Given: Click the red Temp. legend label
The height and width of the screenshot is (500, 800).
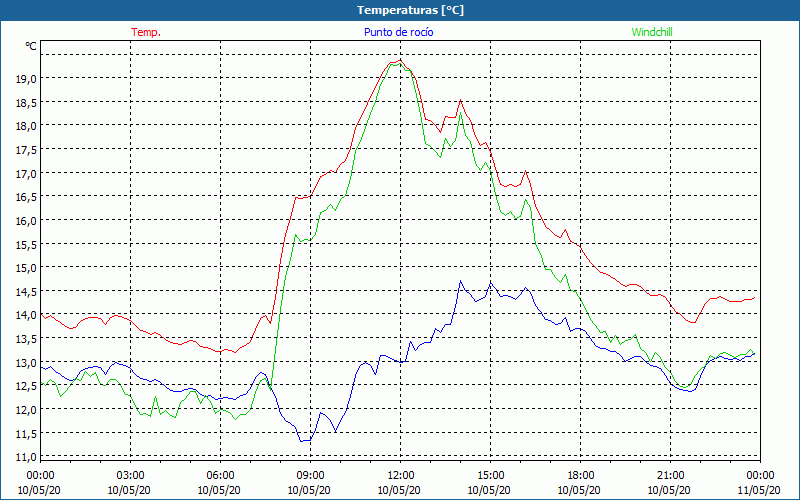Looking at the screenshot, I should coord(146,32).
